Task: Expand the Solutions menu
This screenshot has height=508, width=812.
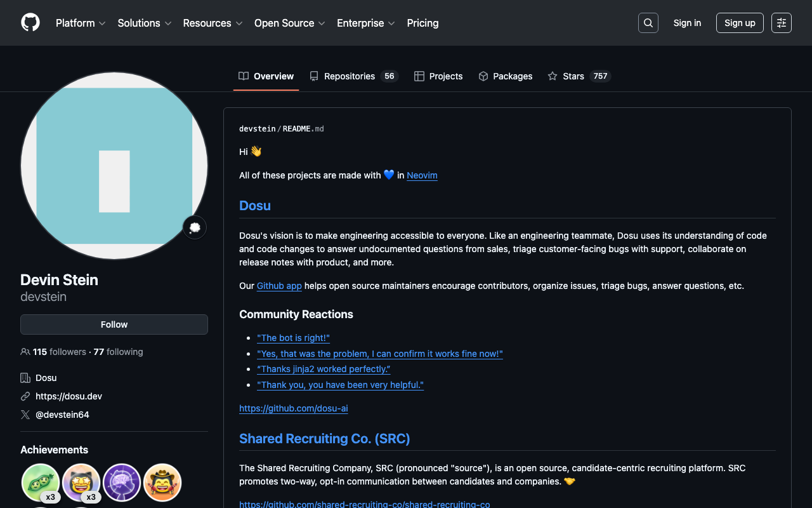Action: tap(145, 23)
